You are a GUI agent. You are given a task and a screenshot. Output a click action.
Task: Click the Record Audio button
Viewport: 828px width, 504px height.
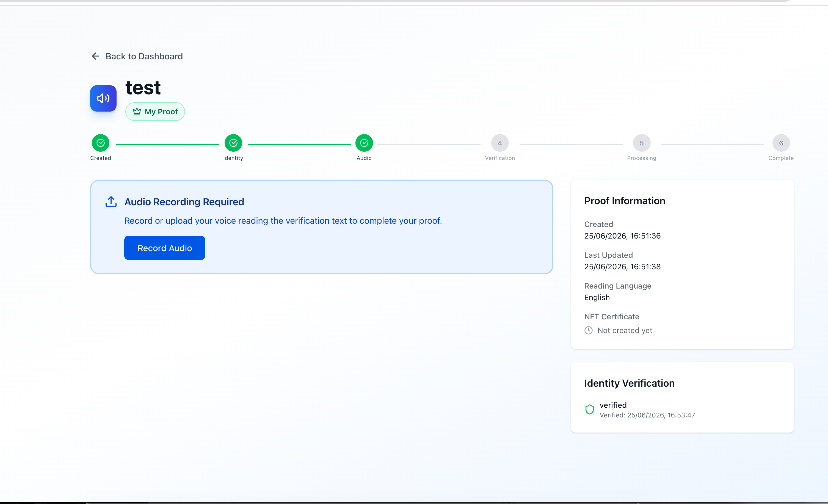point(165,248)
